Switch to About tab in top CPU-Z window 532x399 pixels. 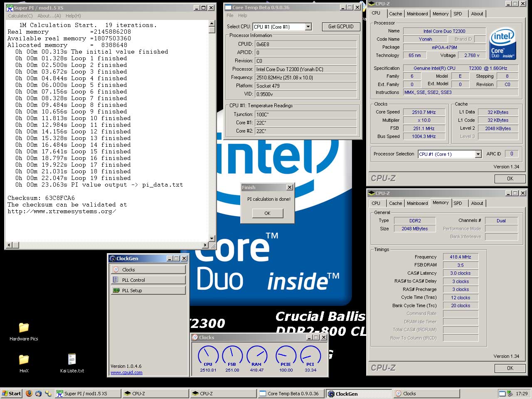[477, 14]
